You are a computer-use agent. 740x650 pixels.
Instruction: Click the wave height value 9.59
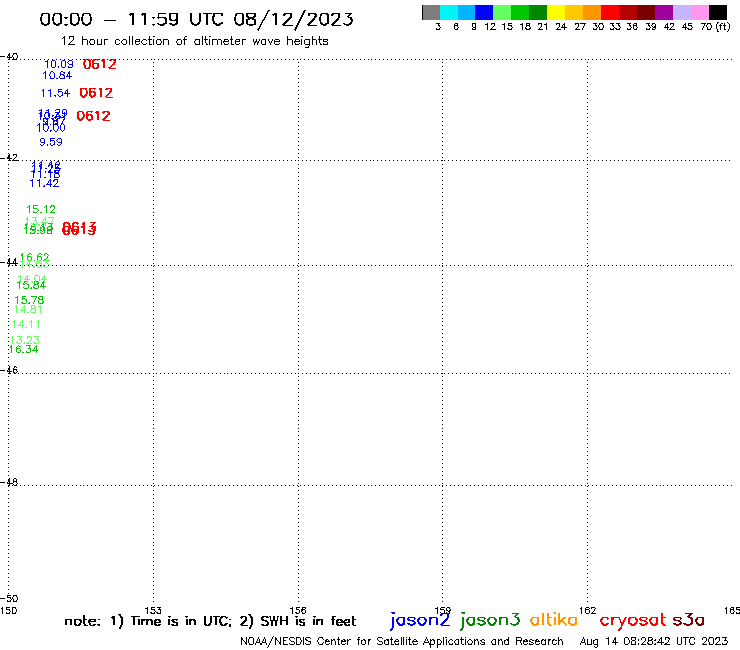(51, 142)
